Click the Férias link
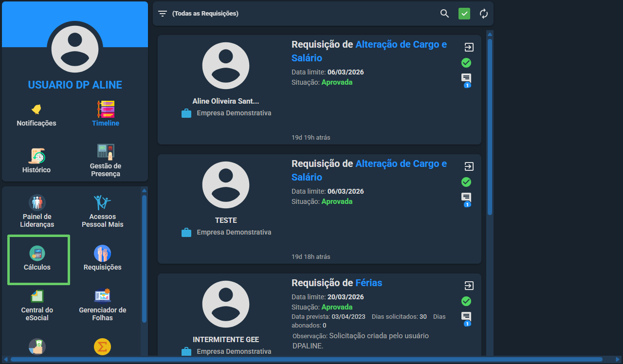623x364 pixels. (368, 283)
